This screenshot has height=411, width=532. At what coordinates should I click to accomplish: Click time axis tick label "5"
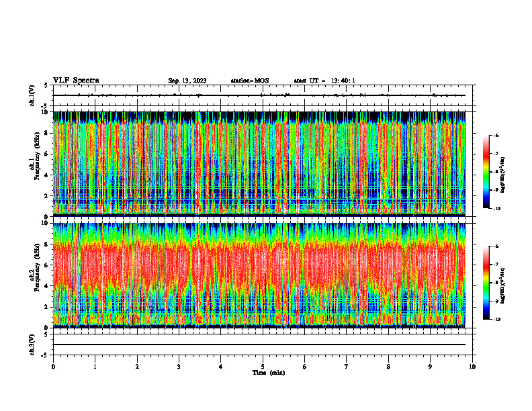[x=263, y=367]
